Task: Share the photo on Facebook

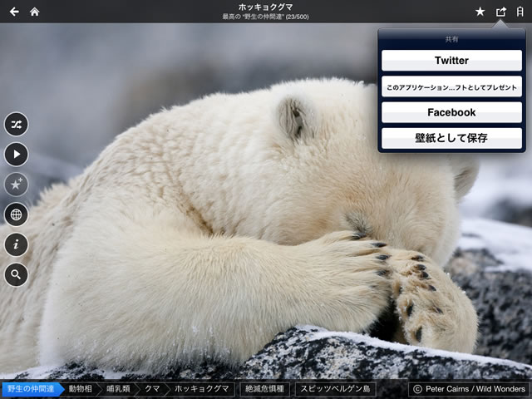Action: tap(451, 112)
